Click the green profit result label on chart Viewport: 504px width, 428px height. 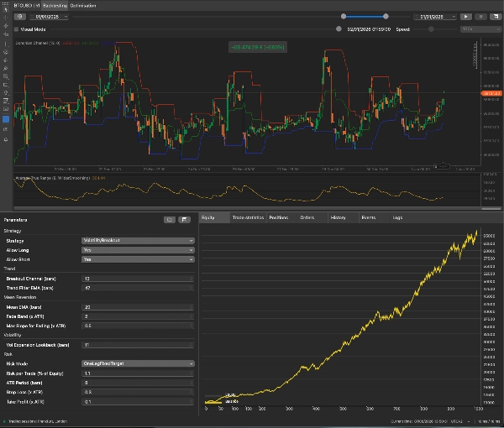[x=258, y=47]
